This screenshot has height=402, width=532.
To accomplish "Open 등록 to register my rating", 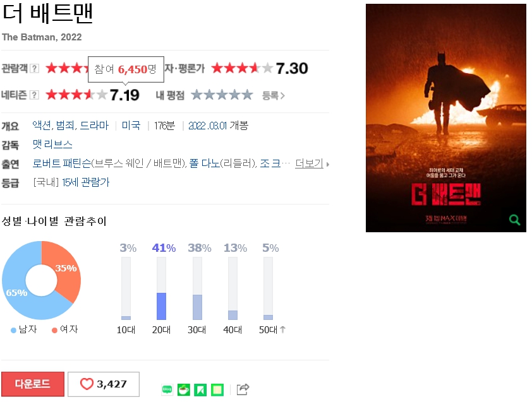I will pyautogui.click(x=273, y=95).
